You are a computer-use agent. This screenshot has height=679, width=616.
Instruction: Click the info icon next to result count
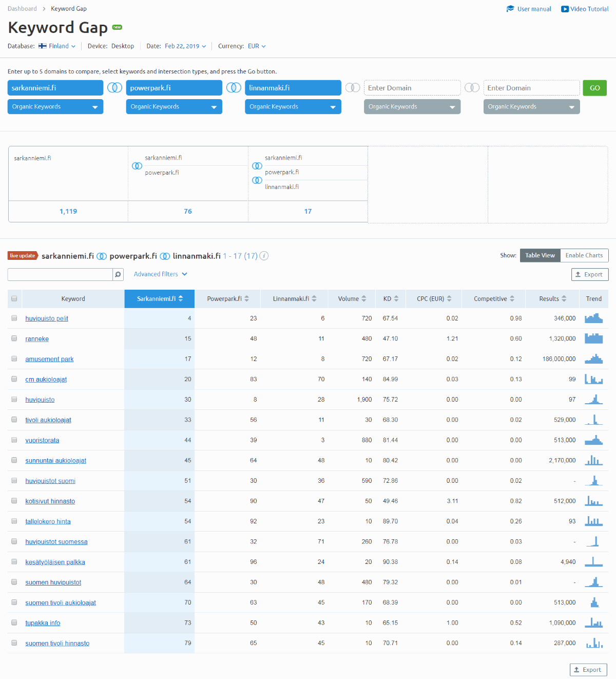[264, 256]
